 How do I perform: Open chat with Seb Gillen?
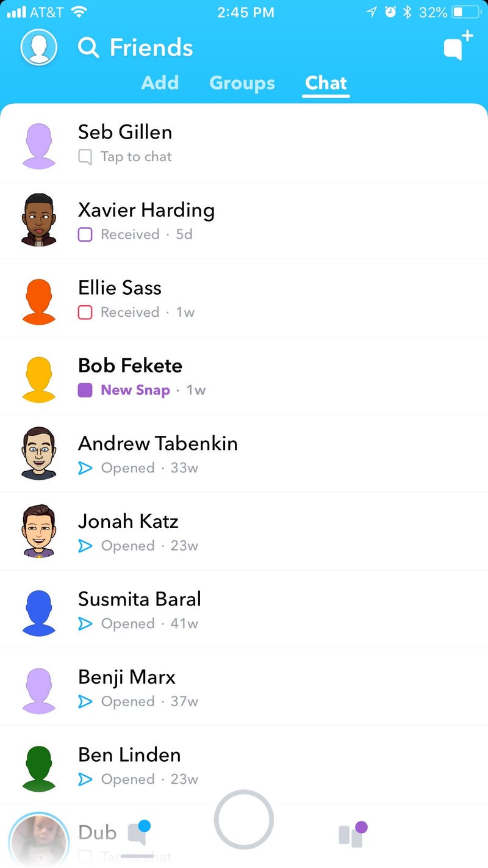coord(244,143)
